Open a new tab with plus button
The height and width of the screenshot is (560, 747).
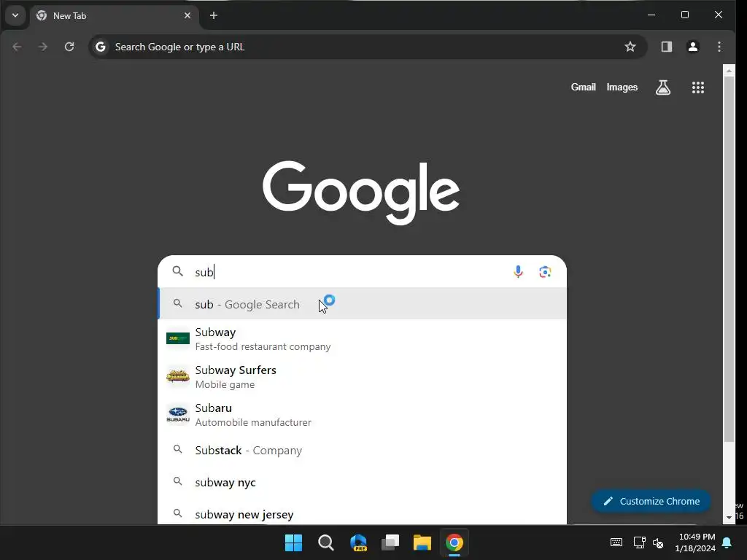(214, 16)
